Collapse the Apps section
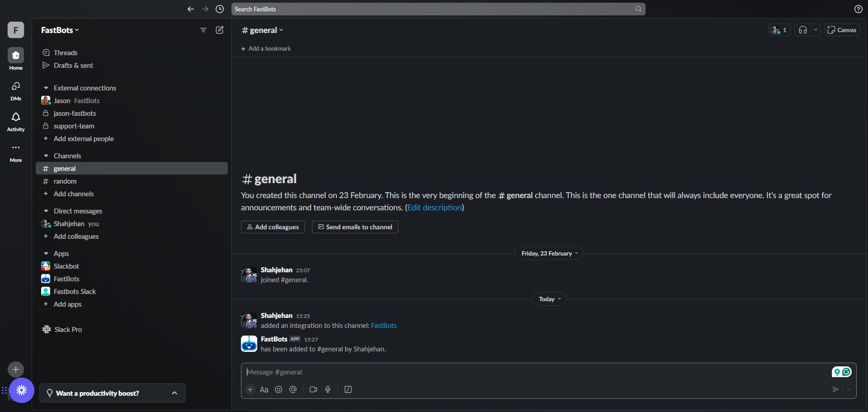 (46, 253)
